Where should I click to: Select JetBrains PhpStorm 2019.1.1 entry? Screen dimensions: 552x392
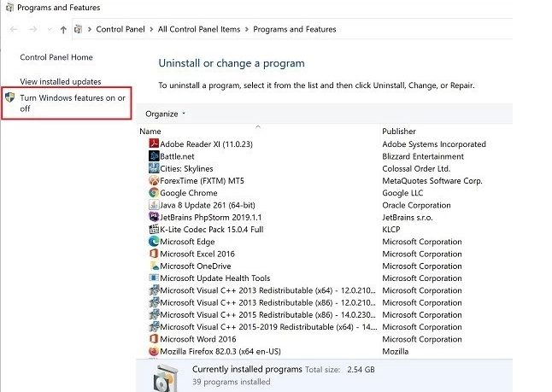[211, 217]
